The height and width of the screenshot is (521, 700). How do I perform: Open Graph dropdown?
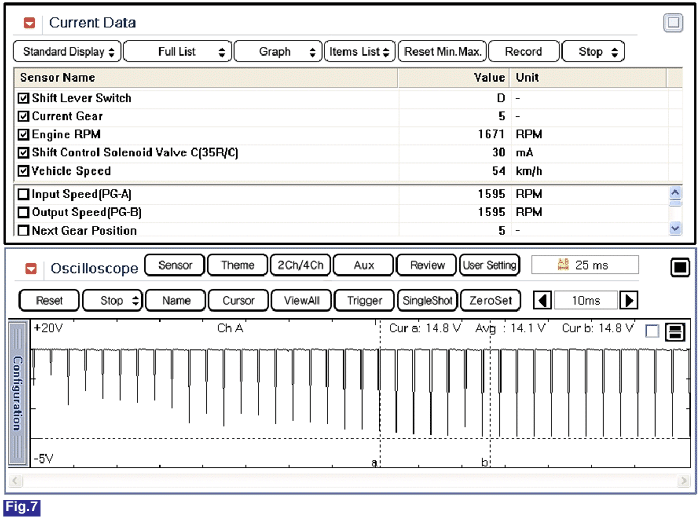click(278, 51)
